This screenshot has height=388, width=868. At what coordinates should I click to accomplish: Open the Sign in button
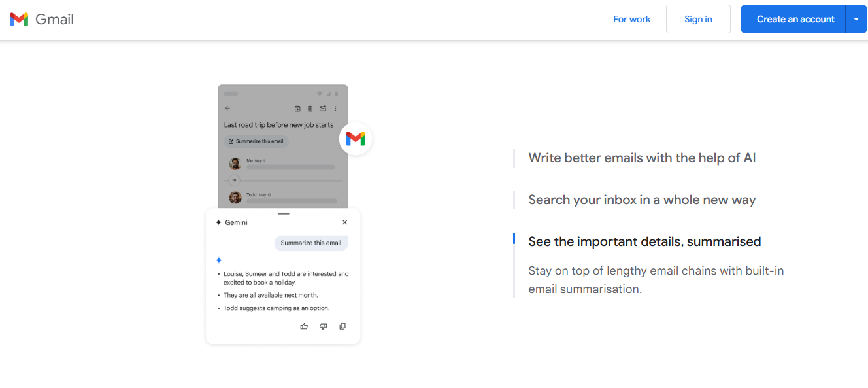[x=698, y=19]
